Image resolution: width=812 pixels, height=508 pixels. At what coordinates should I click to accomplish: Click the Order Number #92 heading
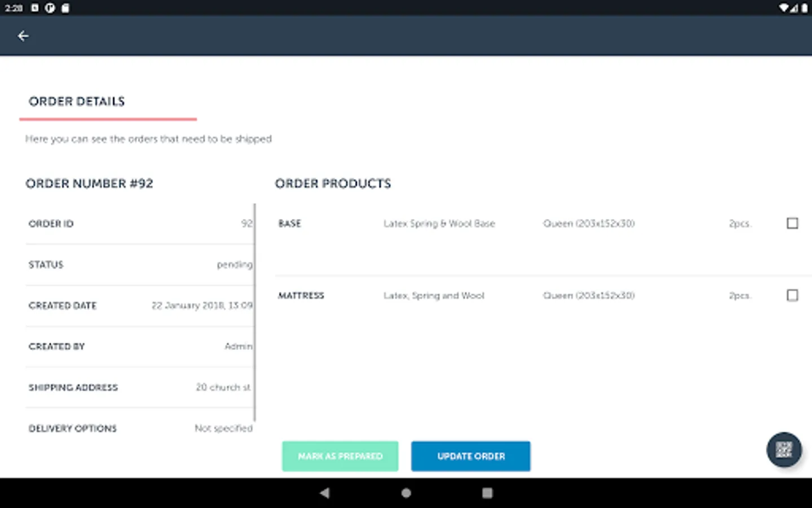pos(89,183)
